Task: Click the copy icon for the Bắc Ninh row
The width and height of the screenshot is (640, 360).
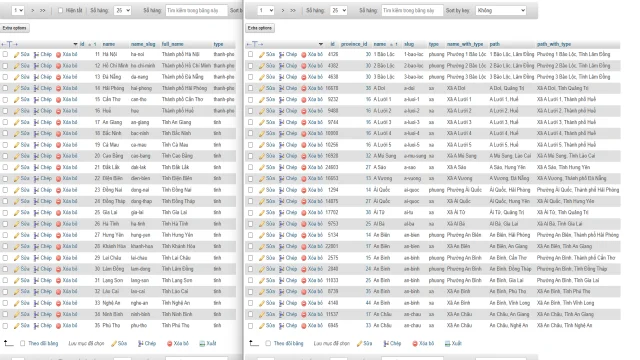Action: [36, 133]
